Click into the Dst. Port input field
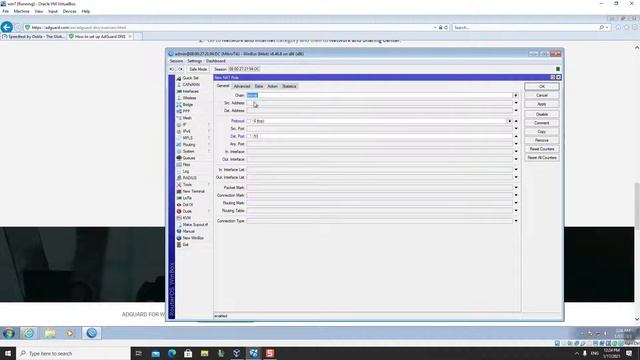Screen dimensions: 640x360 tap(382, 136)
